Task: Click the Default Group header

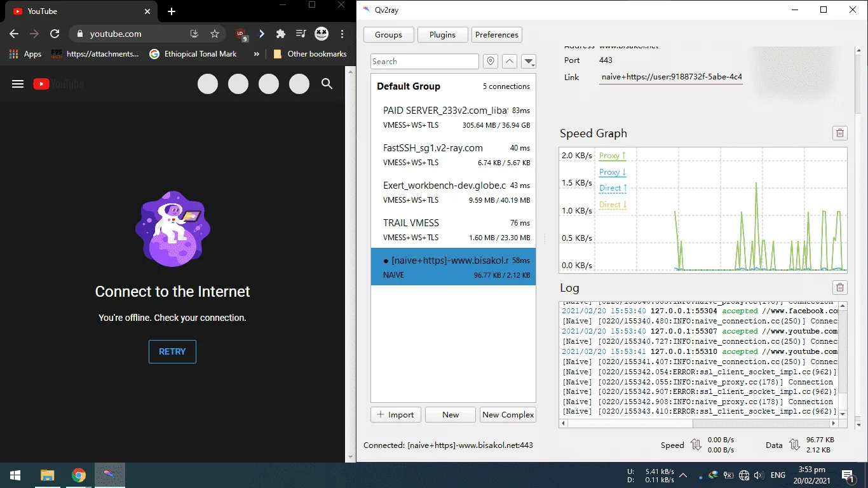Action: click(453, 86)
